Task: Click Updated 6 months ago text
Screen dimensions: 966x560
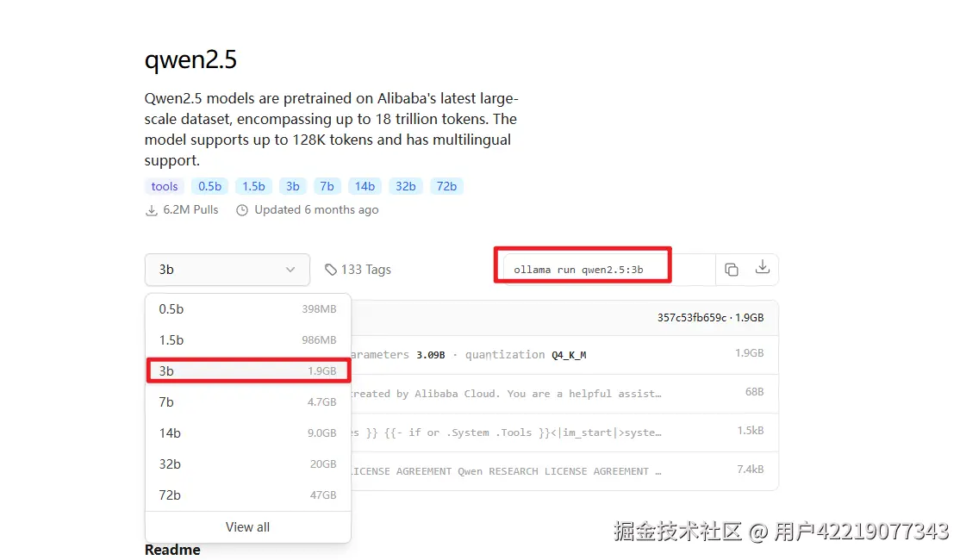Action: pyautogui.click(x=316, y=210)
